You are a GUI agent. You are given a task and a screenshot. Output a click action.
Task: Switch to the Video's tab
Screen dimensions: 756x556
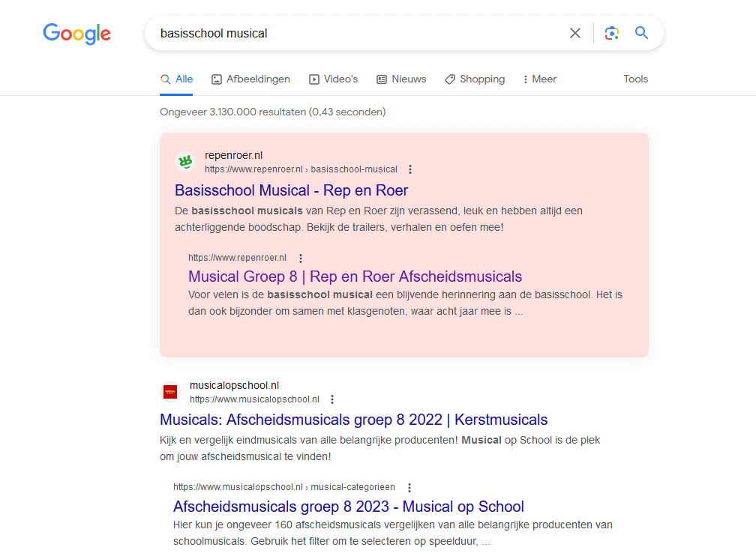coord(333,79)
